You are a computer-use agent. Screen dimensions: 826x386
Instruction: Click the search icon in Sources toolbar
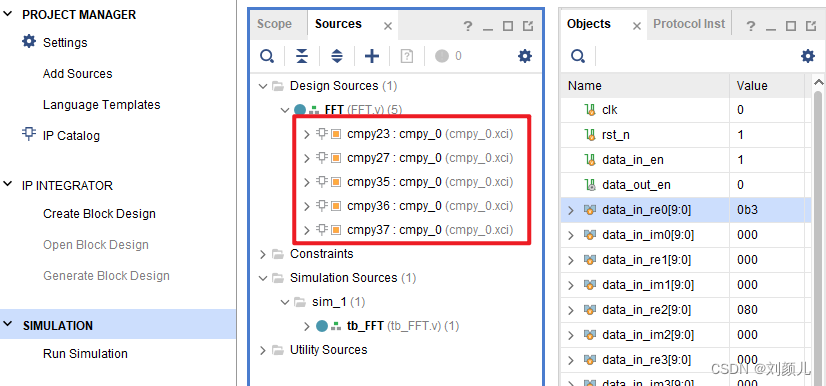(267, 56)
